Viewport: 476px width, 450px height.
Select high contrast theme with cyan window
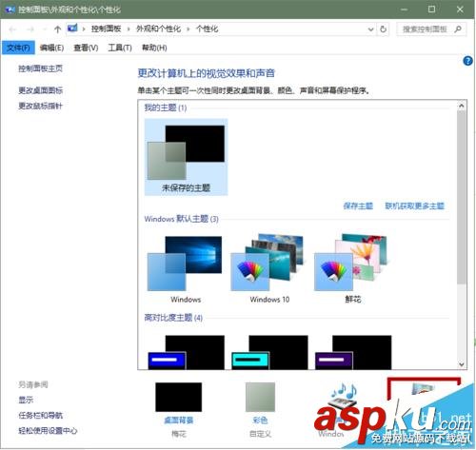point(269,352)
